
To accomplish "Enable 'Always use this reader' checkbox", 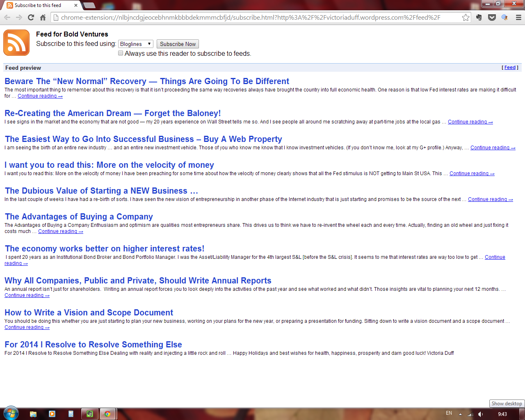I will click(x=121, y=53).
